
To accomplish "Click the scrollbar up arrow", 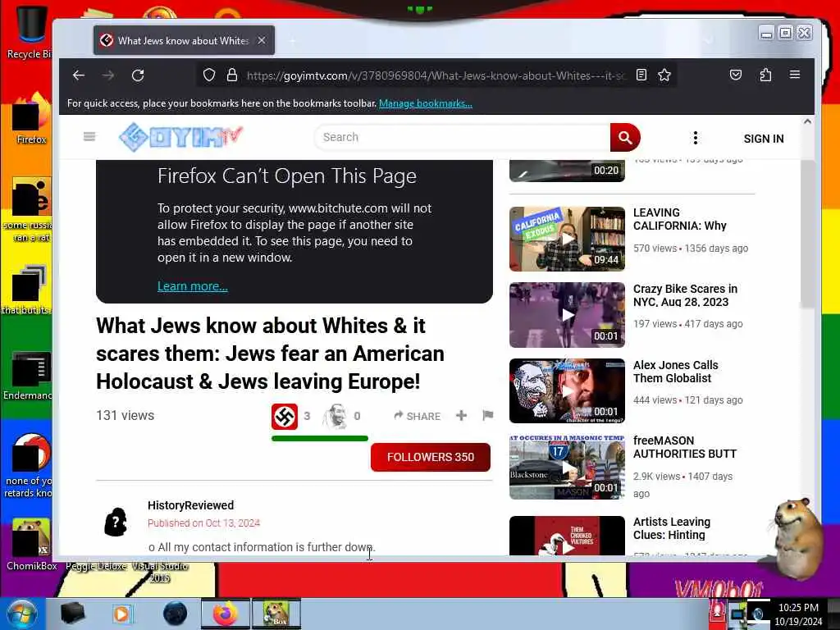I will click(807, 121).
